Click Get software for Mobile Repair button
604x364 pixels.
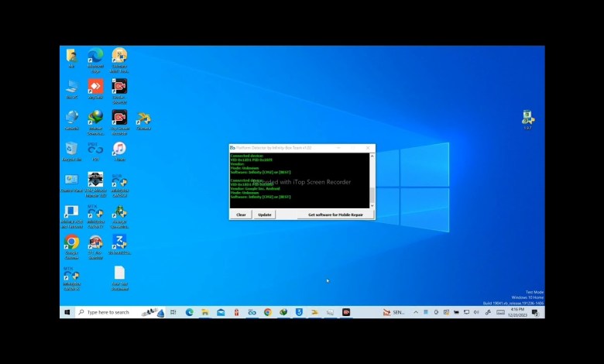[x=335, y=215]
